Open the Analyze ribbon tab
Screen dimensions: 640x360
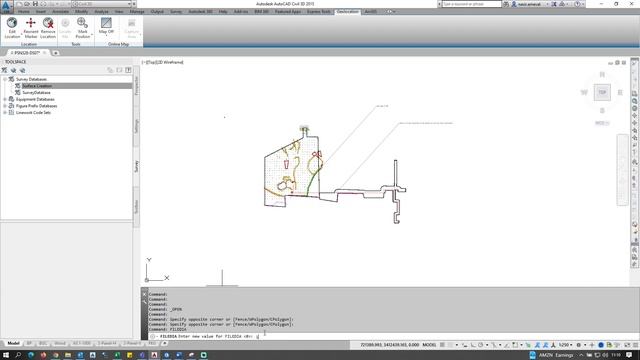101,11
